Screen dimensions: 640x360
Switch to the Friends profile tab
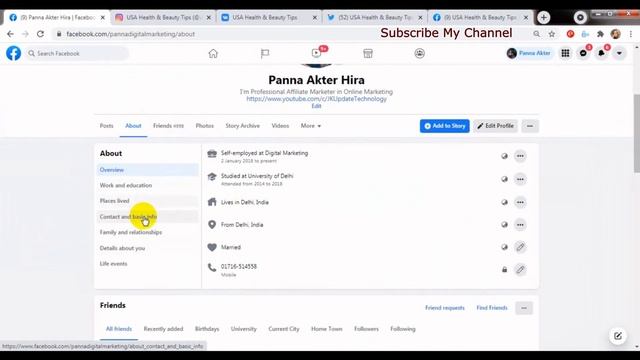pyautogui.click(x=168, y=126)
